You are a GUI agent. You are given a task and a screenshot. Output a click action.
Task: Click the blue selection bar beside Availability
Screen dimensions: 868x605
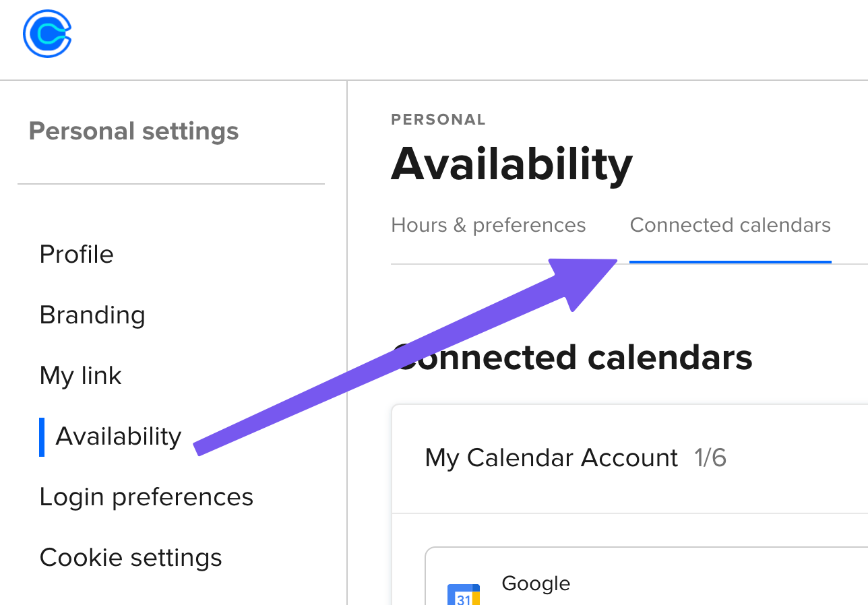pos(42,437)
